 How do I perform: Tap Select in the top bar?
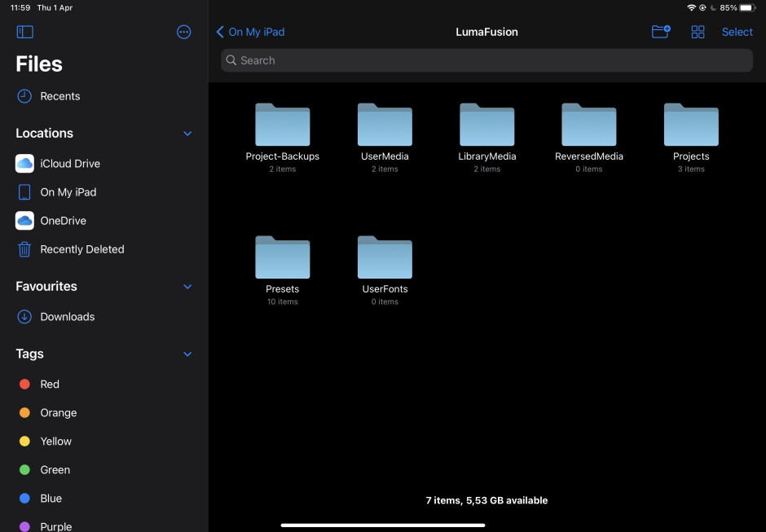coord(737,33)
